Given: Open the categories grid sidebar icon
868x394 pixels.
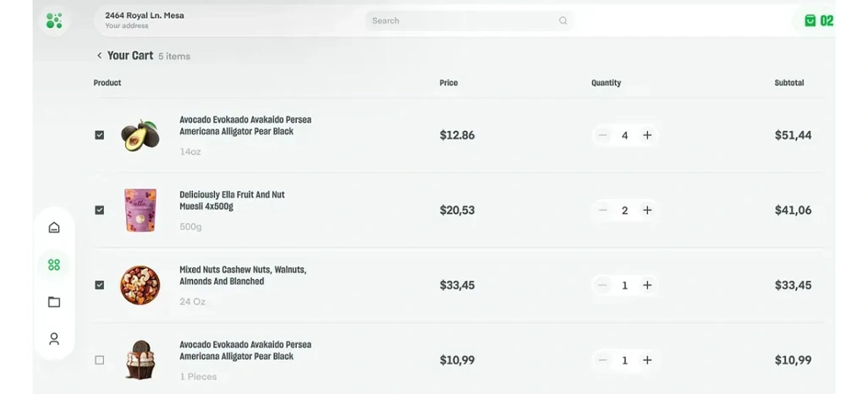Looking at the screenshot, I should click(x=53, y=265).
